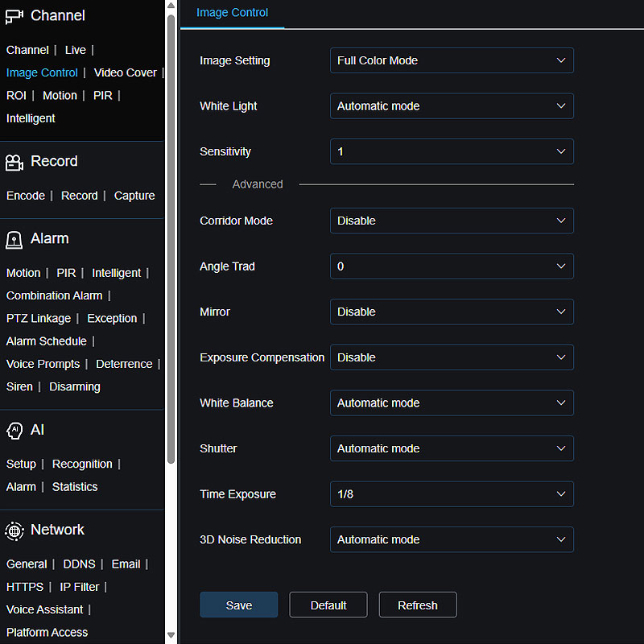Open the Sensitivity dropdown
Viewport: 644px width, 644px height.
[452, 151]
